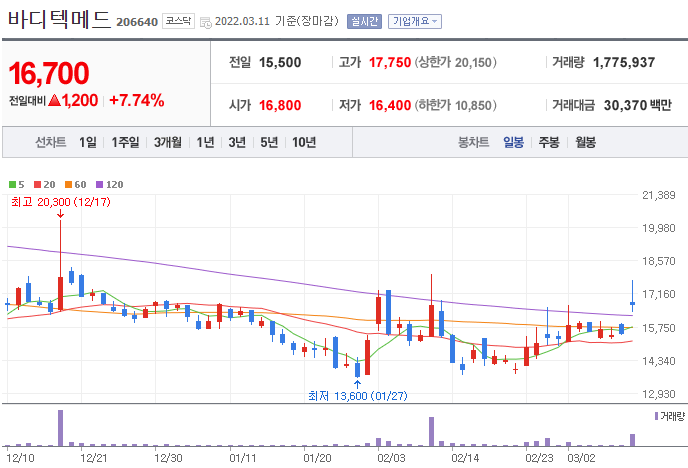Click the 01/20 date axis label
688x468 pixels.
click(x=317, y=458)
